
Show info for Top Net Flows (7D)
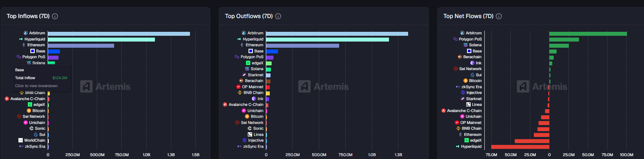point(499,16)
